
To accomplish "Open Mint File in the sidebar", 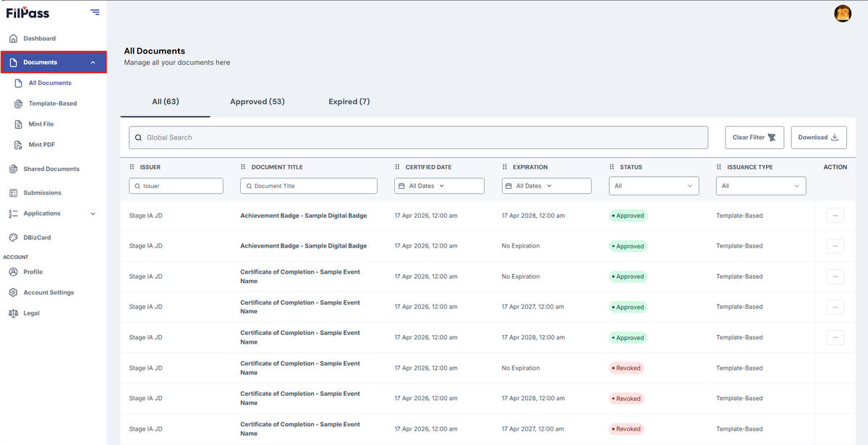I will tap(41, 124).
